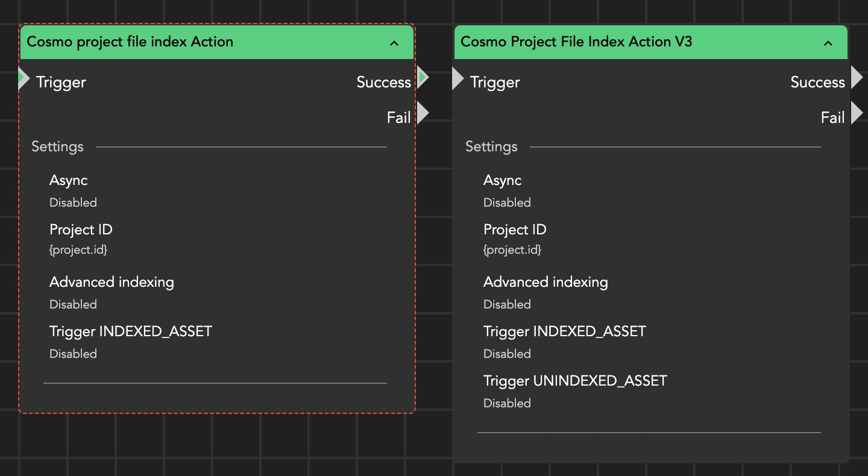Select the Cosmo project file index Action title

pyautogui.click(x=130, y=42)
